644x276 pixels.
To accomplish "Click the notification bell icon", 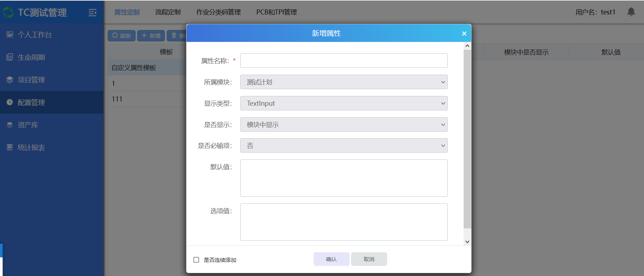I will [631, 12].
